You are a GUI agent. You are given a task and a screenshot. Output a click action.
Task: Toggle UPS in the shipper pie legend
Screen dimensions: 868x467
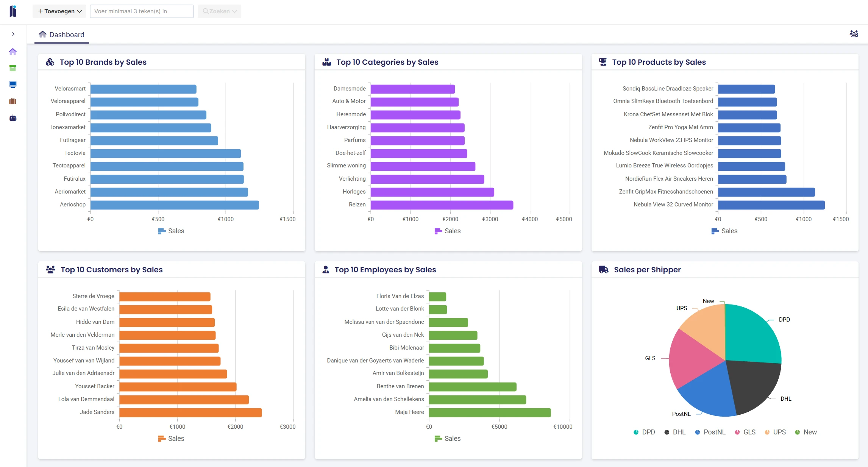775,432
